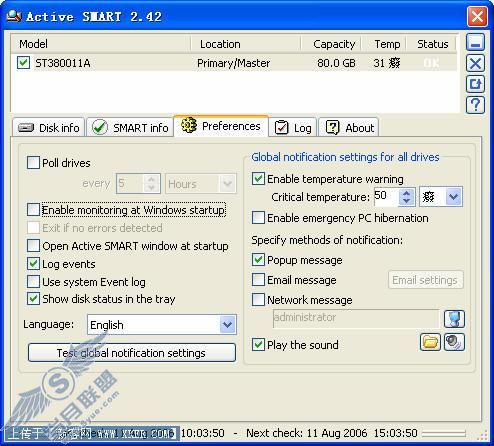Enable emergency PC hibernation checkbox
Image resolution: width=494 pixels, height=446 pixels.
click(258, 218)
